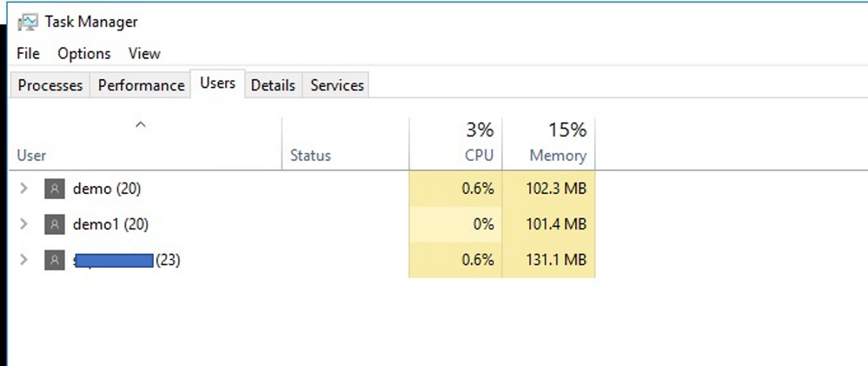868x366 pixels.
Task: Open the Options menu
Action: tap(84, 54)
